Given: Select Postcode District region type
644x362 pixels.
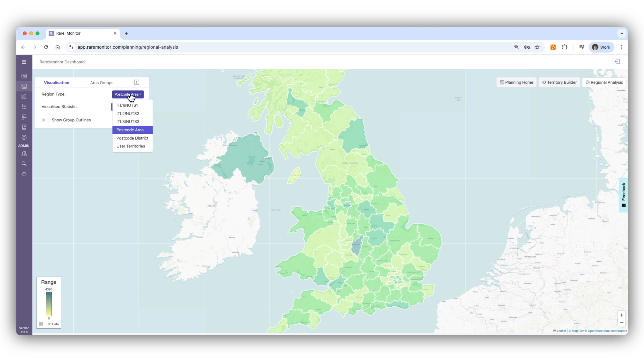Looking at the screenshot, I should 132,138.
